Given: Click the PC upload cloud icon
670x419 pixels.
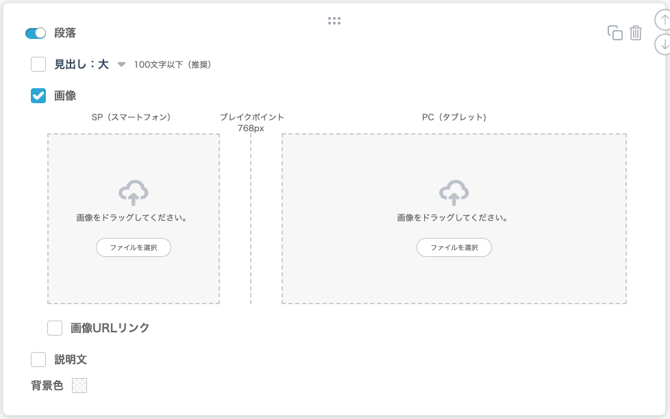Looking at the screenshot, I should tap(454, 193).
